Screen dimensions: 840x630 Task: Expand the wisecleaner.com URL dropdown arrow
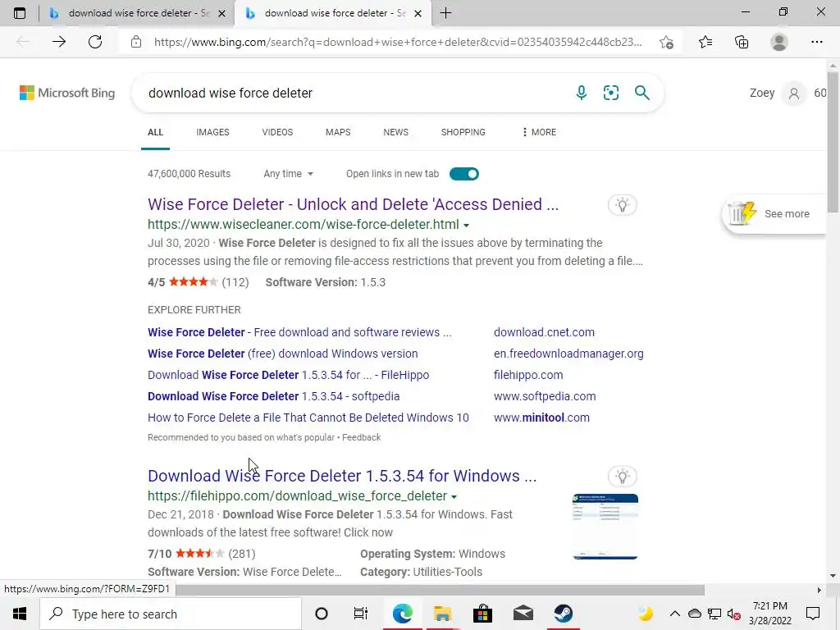click(466, 226)
